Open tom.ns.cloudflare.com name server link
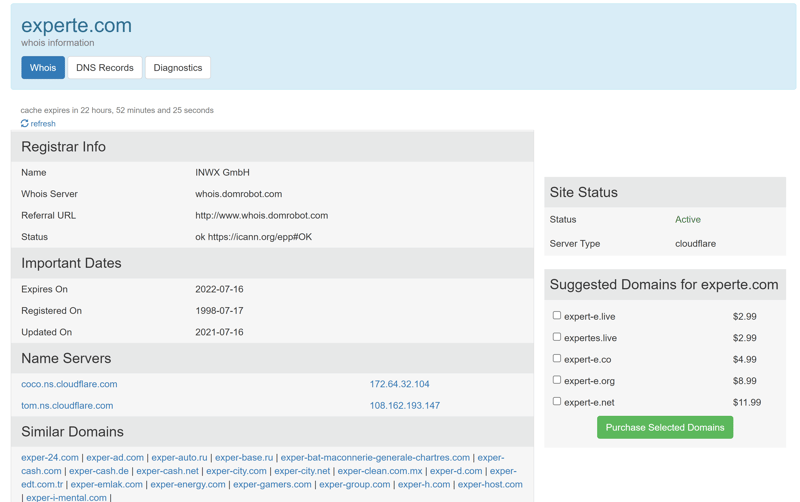The image size is (800, 502). click(x=67, y=406)
